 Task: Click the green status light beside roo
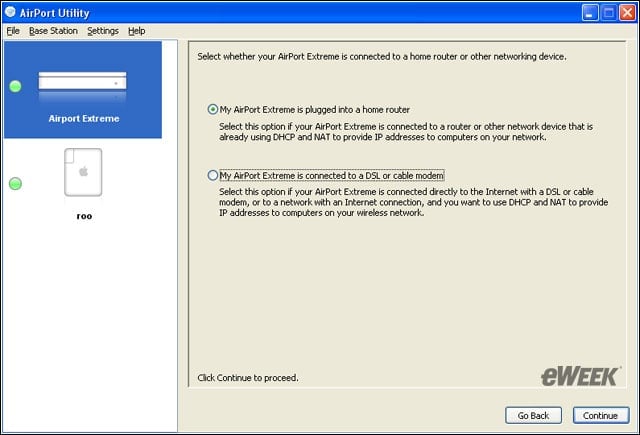point(16,184)
